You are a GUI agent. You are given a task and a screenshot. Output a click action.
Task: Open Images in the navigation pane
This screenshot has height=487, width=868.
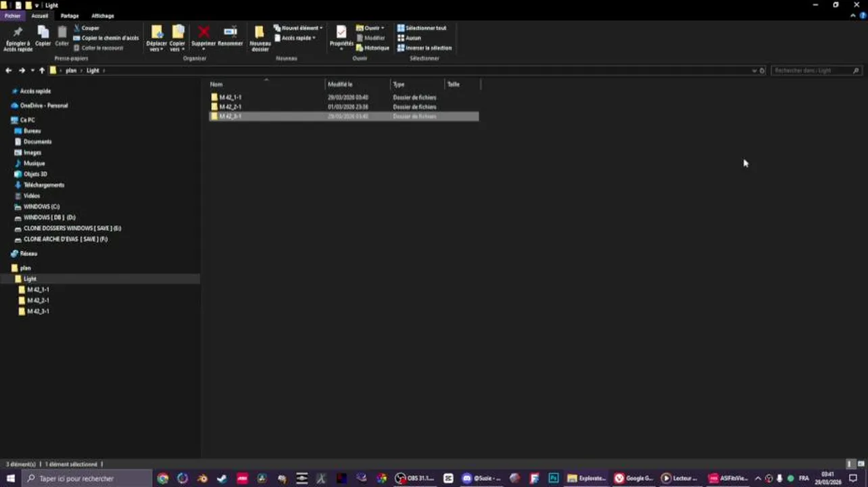pos(32,152)
